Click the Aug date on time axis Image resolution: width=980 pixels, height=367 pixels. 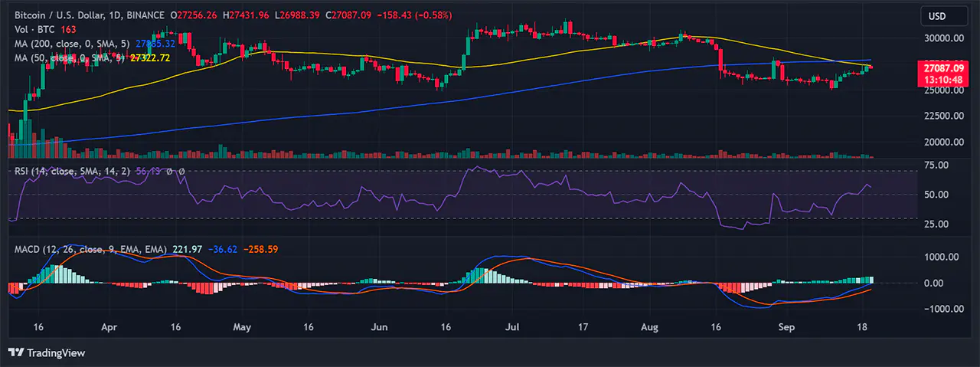[x=649, y=326]
